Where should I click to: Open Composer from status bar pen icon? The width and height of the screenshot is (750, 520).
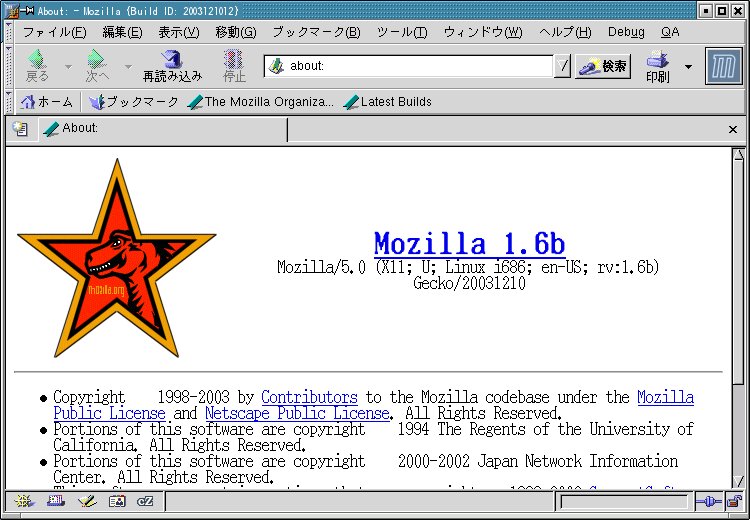(87, 501)
